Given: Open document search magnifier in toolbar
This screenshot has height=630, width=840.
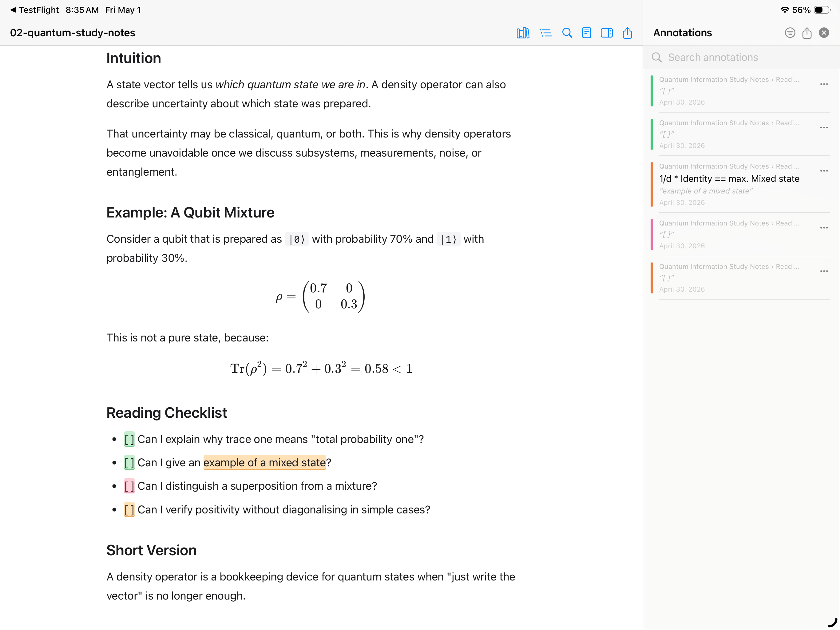Looking at the screenshot, I should coord(567,33).
